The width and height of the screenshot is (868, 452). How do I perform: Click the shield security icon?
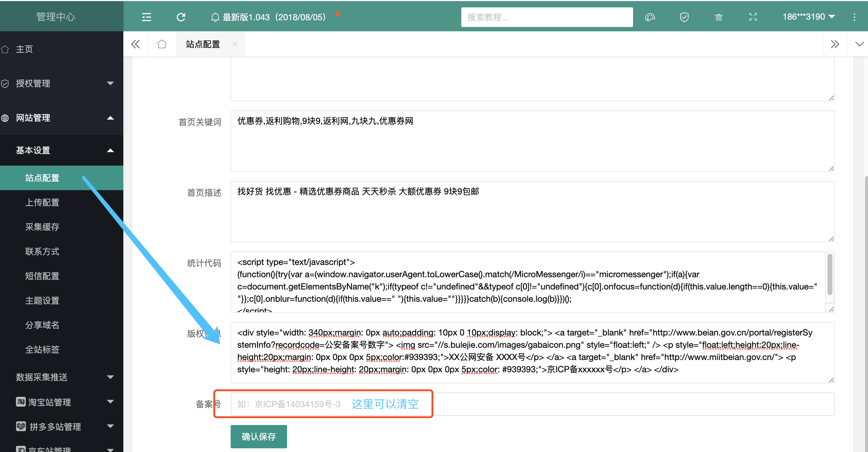684,17
